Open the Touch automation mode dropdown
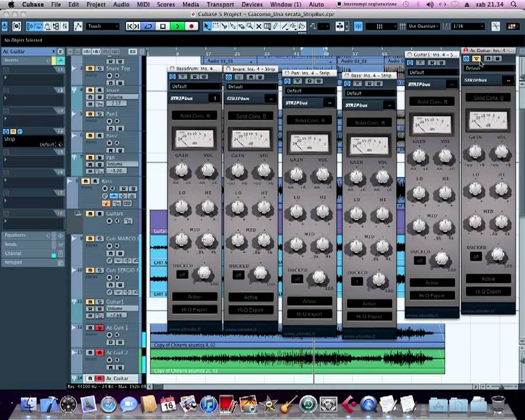The height and width of the screenshot is (420, 525). point(103,26)
